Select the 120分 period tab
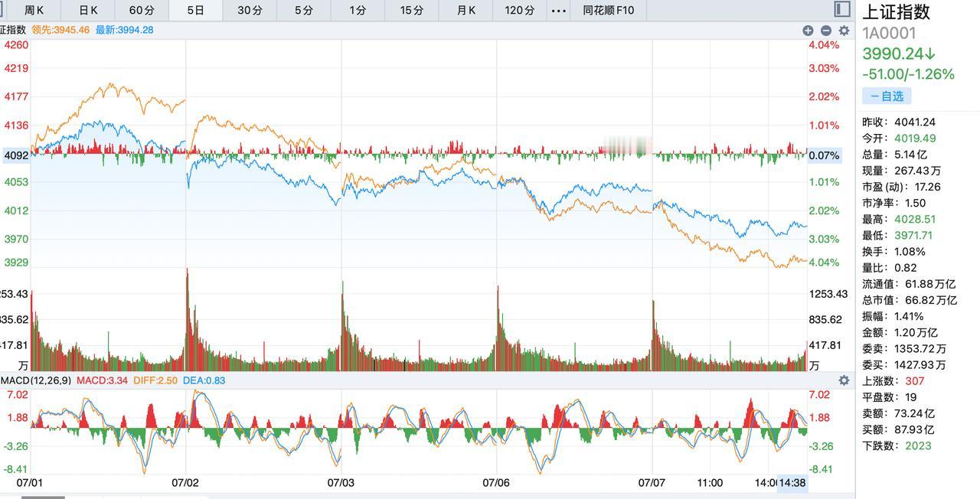Viewport: 980px width, 499px height. coord(520,11)
